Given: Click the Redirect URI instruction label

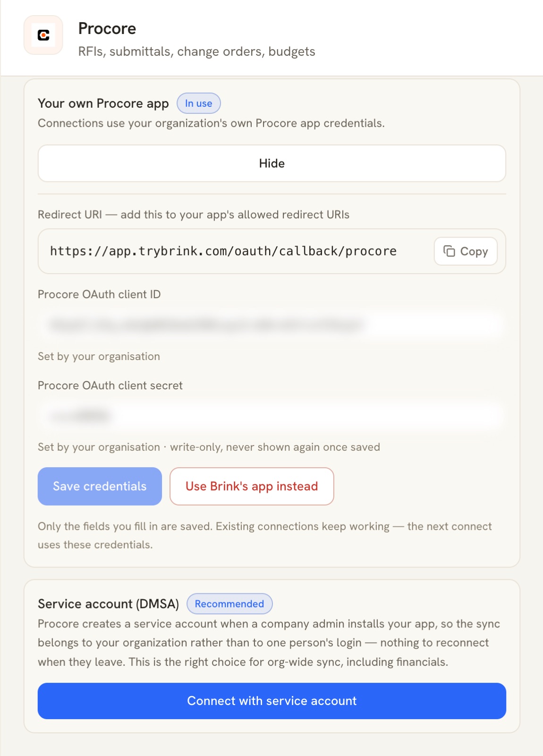Looking at the screenshot, I should click(x=194, y=215).
